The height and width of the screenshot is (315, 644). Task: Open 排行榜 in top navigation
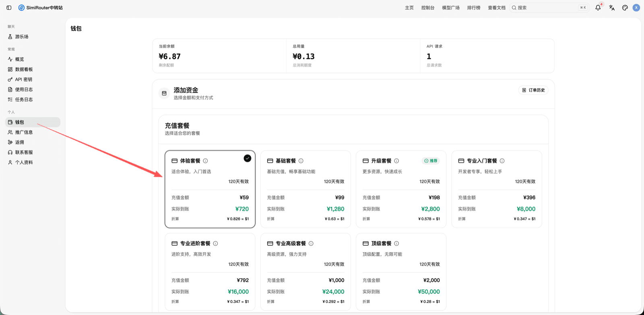[474, 8]
